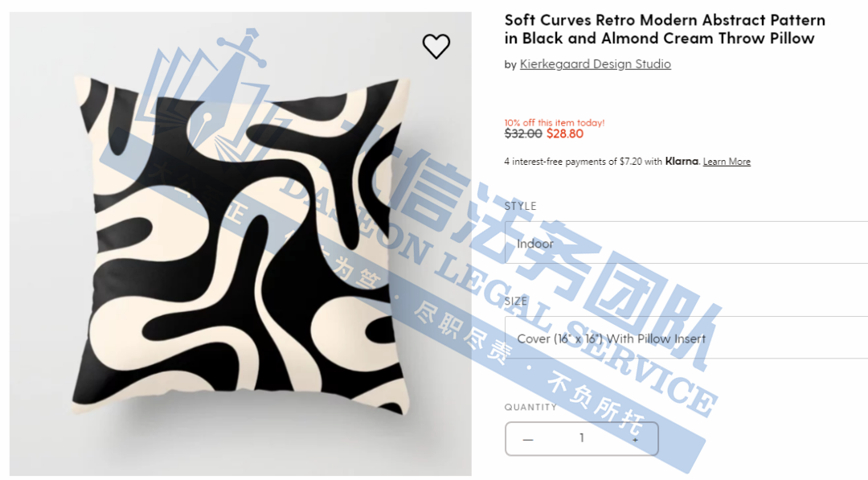
Task: Click the crossed-out $32.00 original price
Action: coord(523,134)
